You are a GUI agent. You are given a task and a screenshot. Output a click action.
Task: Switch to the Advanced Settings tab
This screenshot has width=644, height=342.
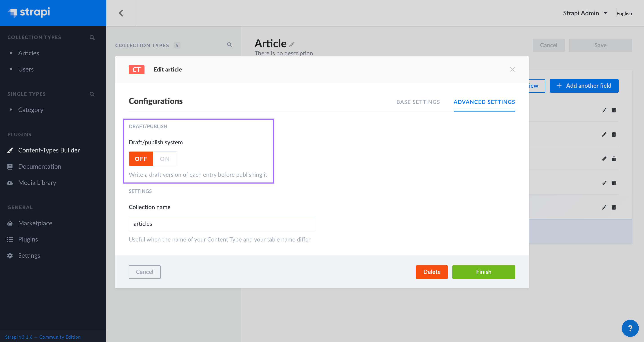click(x=484, y=102)
